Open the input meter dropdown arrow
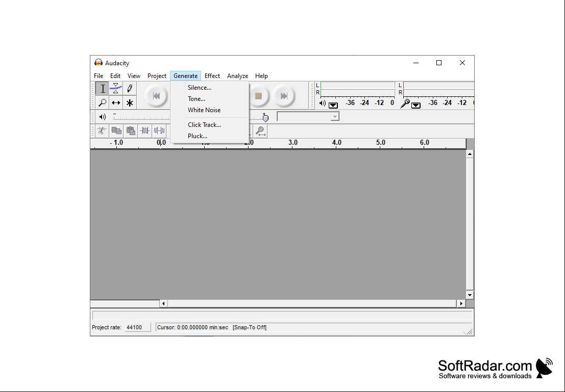This screenshot has height=392, width=565. [x=416, y=105]
